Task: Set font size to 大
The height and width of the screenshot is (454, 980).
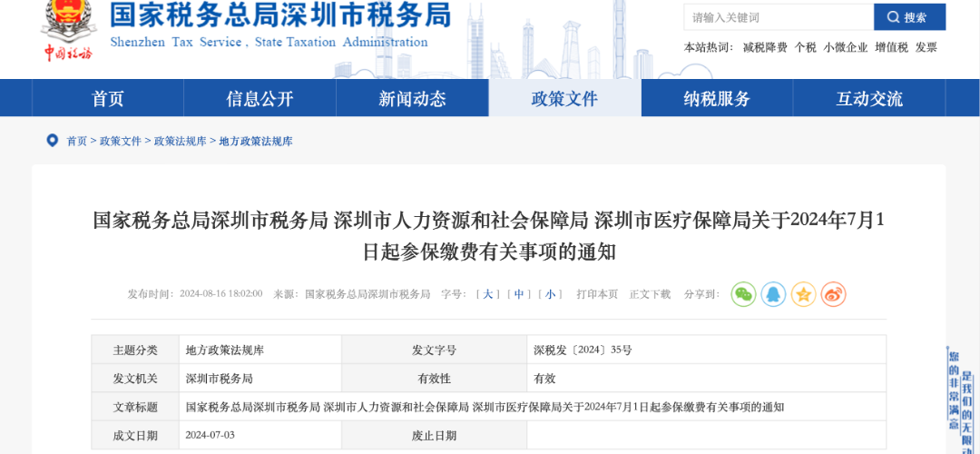Action: click(x=487, y=294)
